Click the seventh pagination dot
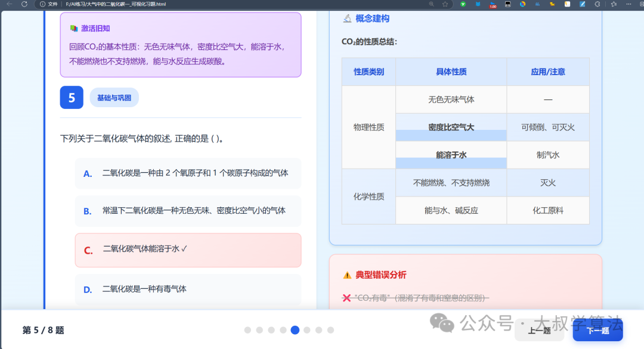Screen dimensions: 644x349 (319, 329)
